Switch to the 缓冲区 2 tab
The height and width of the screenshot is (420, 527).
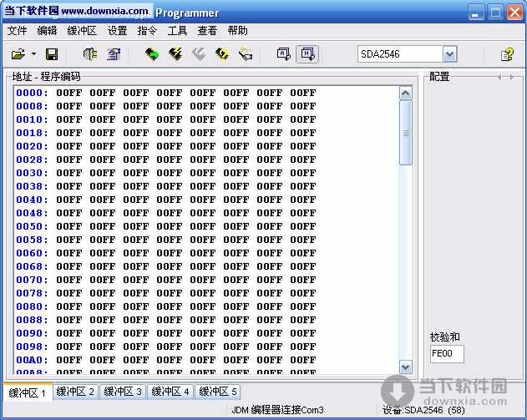(x=75, y=392)
